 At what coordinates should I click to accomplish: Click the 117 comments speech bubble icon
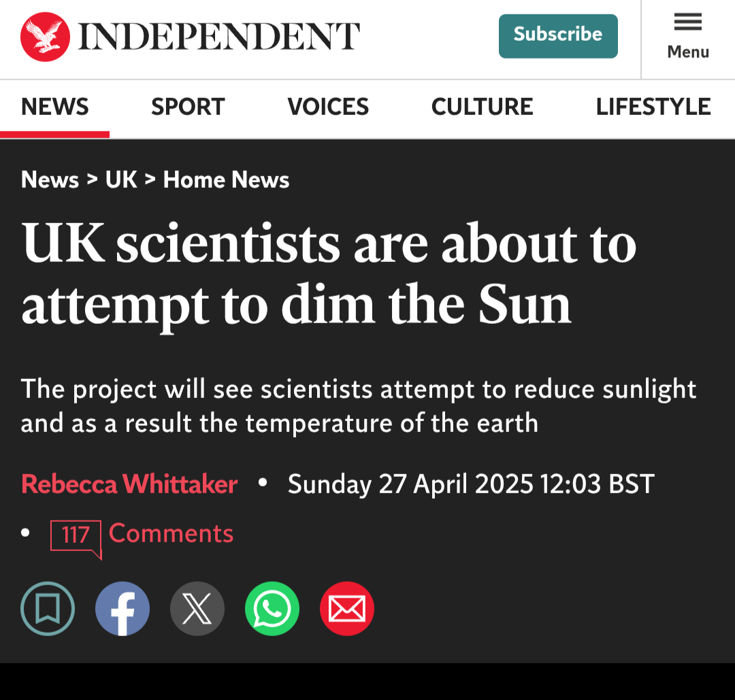(76, 538)
